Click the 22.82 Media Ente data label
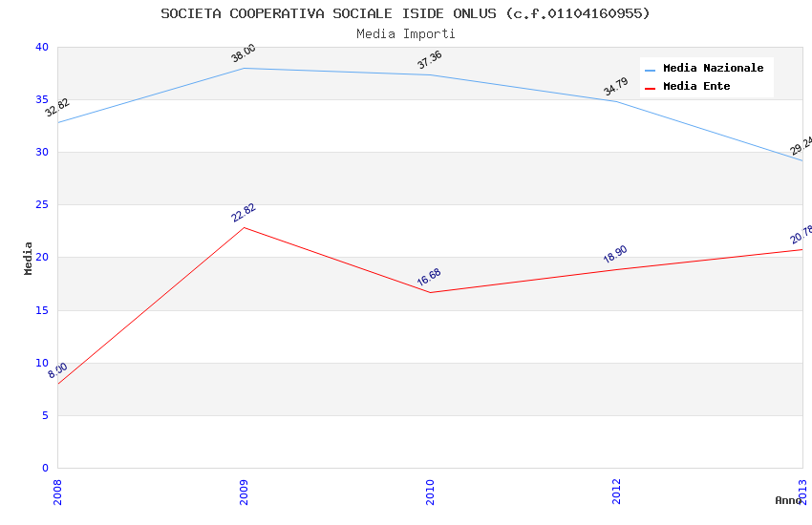812x525 pixels. pyautogui.click(x=244, y=213)
